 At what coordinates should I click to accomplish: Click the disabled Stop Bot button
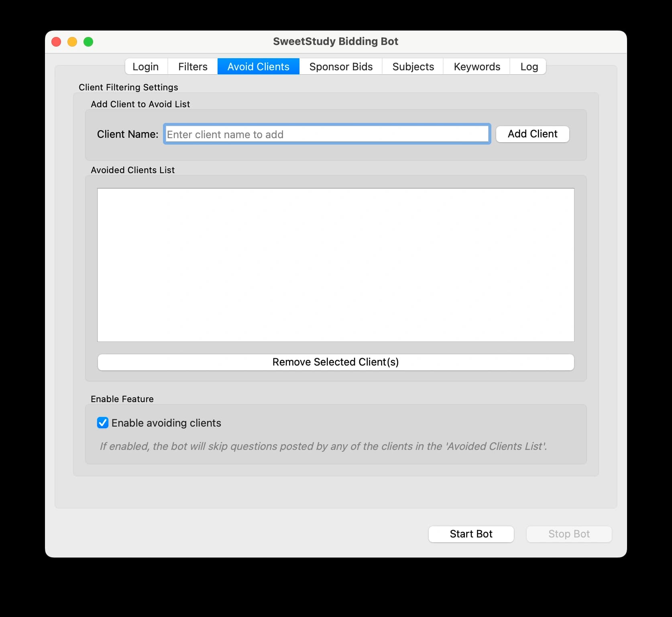click(x=569, y=534)
